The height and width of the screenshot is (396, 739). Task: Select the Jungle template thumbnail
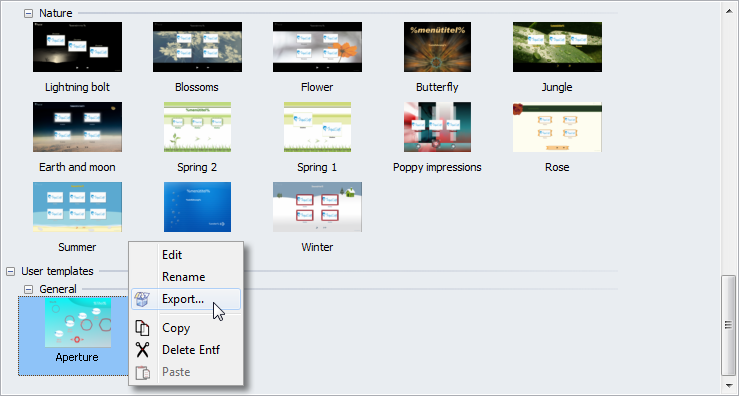coord(557,47)
